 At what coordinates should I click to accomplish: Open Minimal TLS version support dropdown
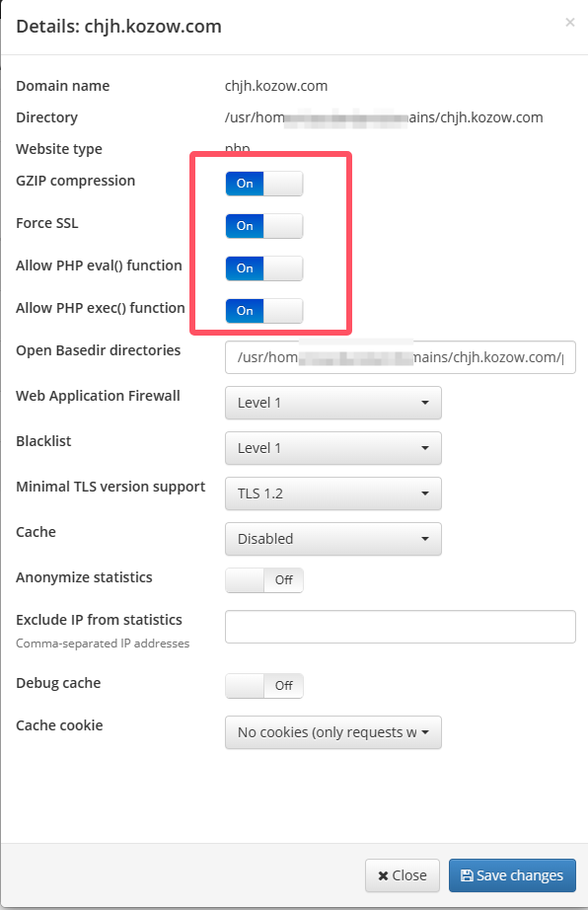pos(332,493)
